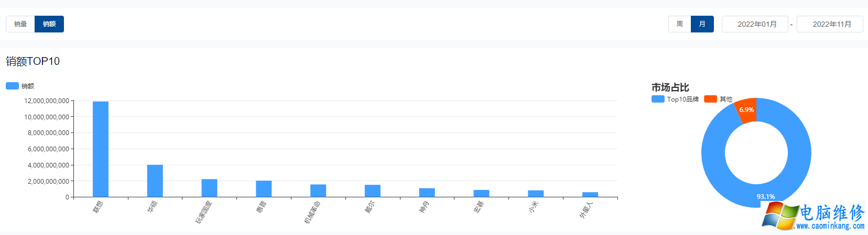Click the 戴尔 bar in the chart
The width and height of the screenshot is (868, 235).
(x=373, y=191)
